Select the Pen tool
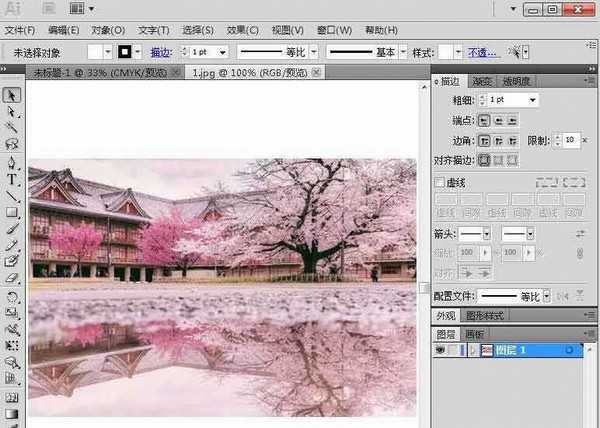 click(12, 162)
